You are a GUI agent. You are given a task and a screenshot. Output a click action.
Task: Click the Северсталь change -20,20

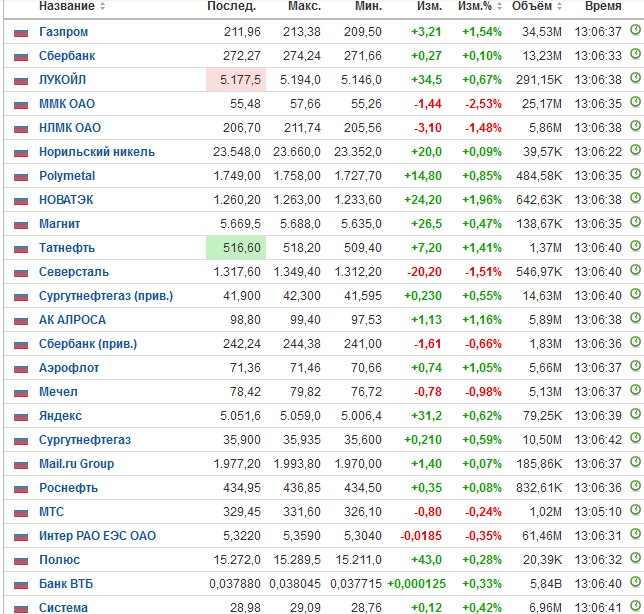(x=424, y=272)
